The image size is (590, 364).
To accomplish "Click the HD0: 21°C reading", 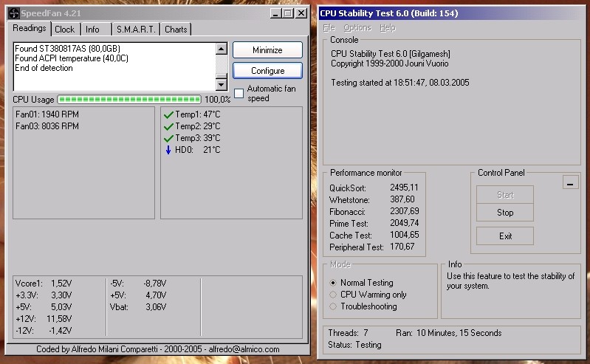I will click(198, 150).
